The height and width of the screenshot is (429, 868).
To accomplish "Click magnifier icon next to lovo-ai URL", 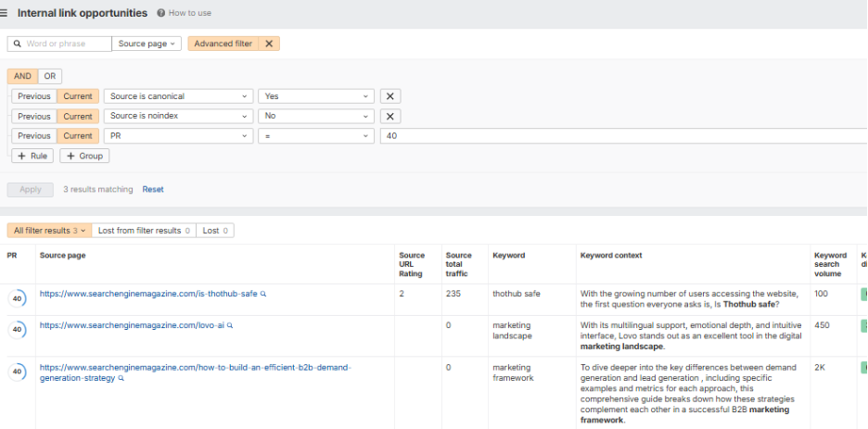I will point(230,325).
